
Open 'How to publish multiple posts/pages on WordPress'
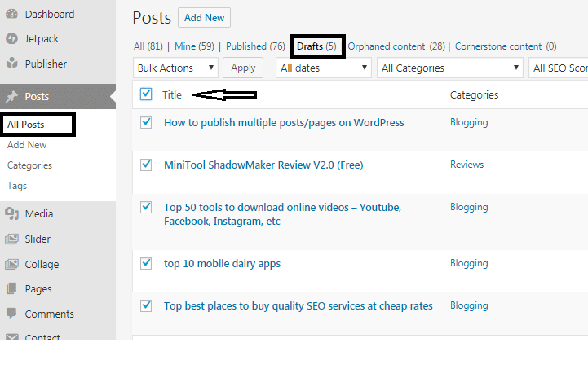(x=284, y=122)
